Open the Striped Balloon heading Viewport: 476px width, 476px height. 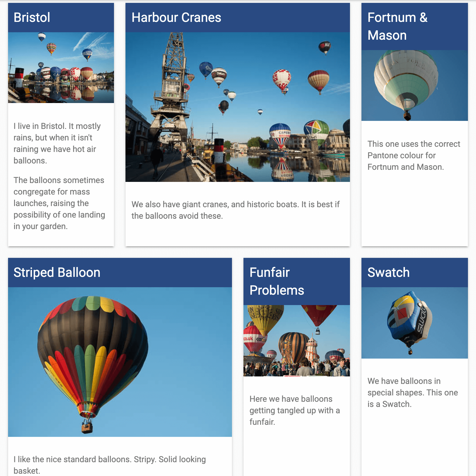click(x=57, y=273)
